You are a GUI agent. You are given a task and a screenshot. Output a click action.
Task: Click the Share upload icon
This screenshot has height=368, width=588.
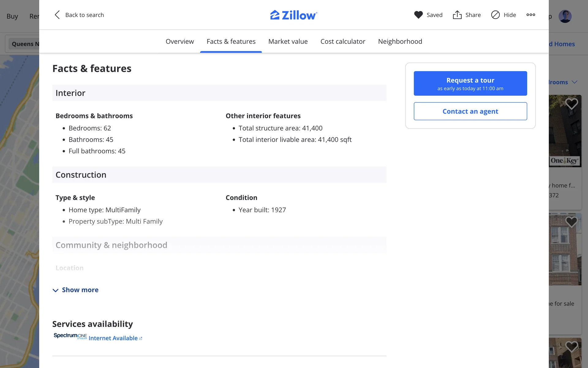(x=457, y=15)
